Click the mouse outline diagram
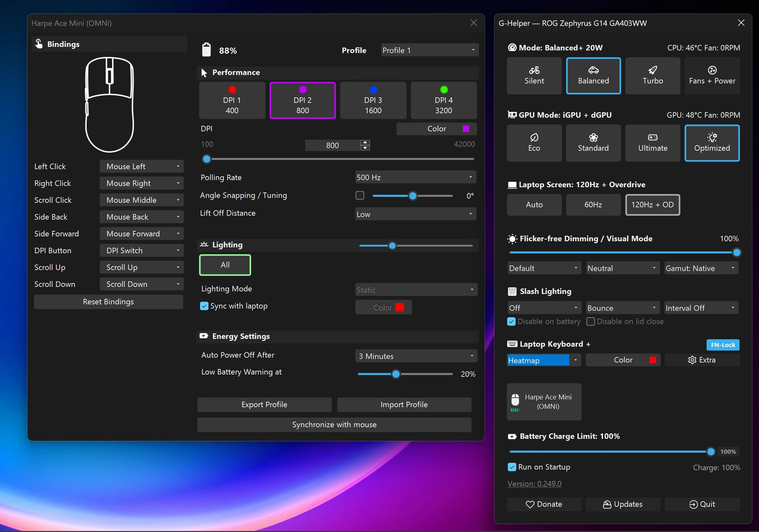The height and width of the screenshot is (532, 759). 110,105
